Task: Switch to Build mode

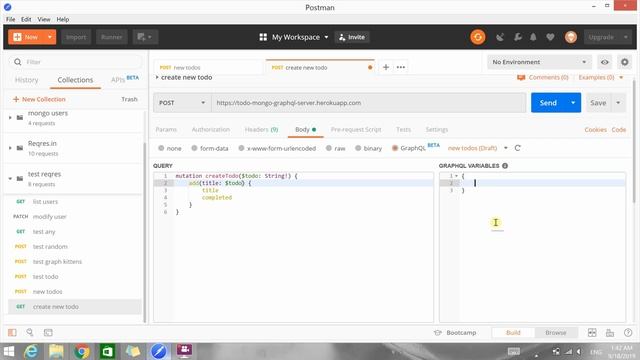Action: pos(513,333)
